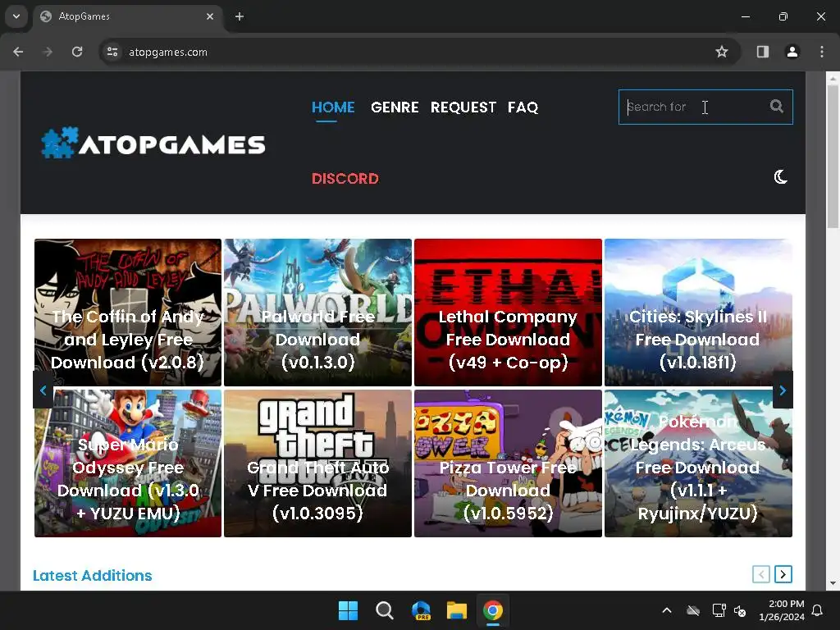Select the AtopGames browser tab
840x630 pixels.
pyautogui.click(x=129, y=16)
